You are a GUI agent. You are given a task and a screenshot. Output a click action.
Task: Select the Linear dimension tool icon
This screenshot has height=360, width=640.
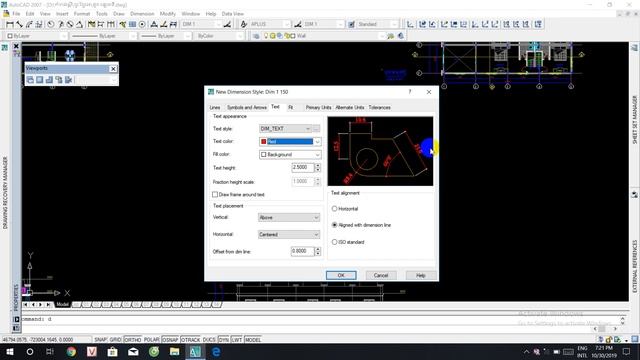pos(10,24)
